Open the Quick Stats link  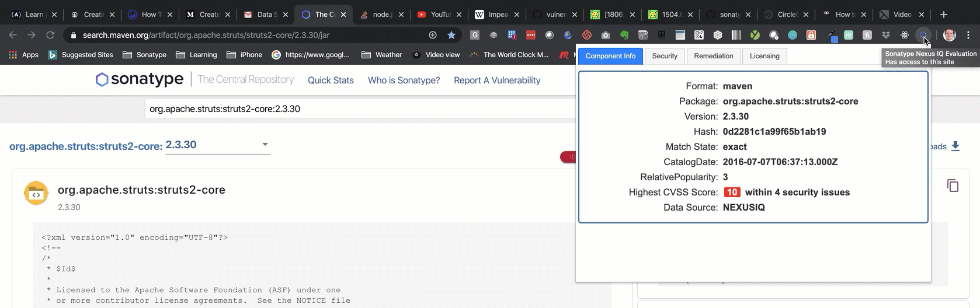(331, 80)
